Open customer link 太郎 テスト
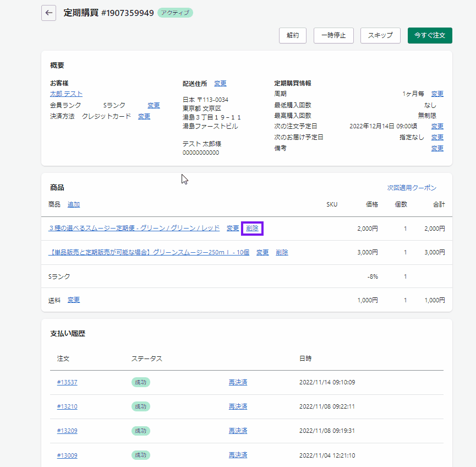476x467 pixels. pyautogui.click(x=66, y=94)
